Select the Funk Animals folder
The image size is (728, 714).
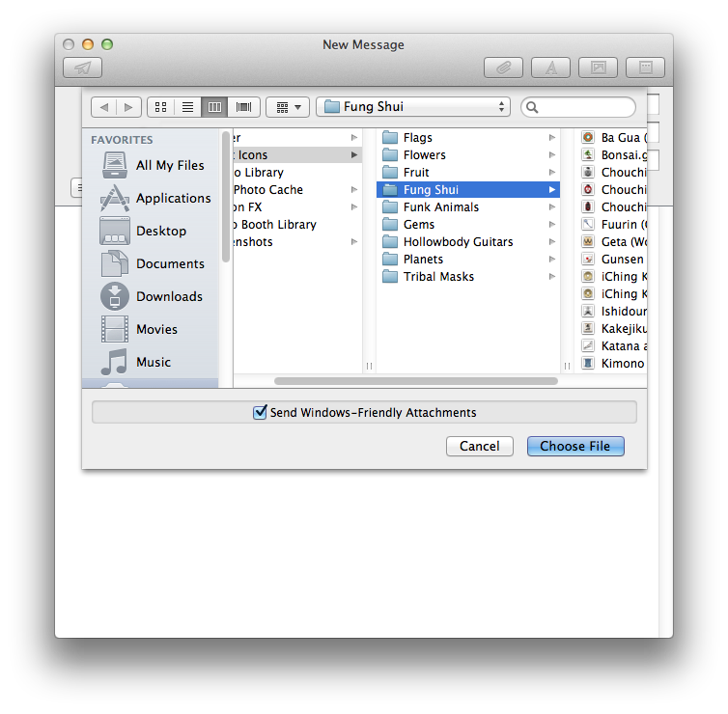pyautogui.click(x=468, y=206)
